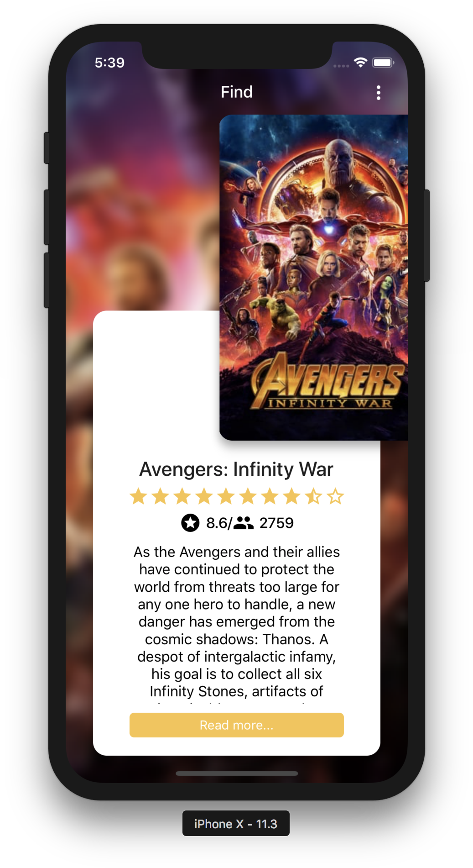Click the 5:39 status bar clock
Image resolution: width=473 pixels, height=868 pixels.
(x=109, y=63)
